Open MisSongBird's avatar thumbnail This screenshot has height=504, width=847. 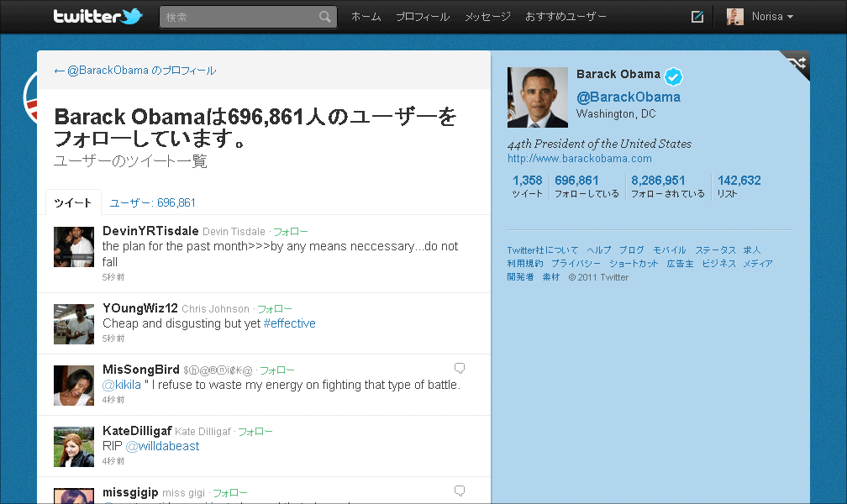(x=74, y=386)
